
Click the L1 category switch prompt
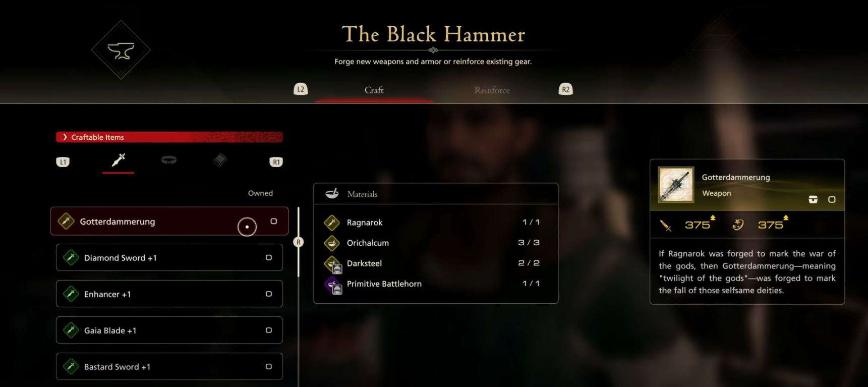(x=63, y=162)
